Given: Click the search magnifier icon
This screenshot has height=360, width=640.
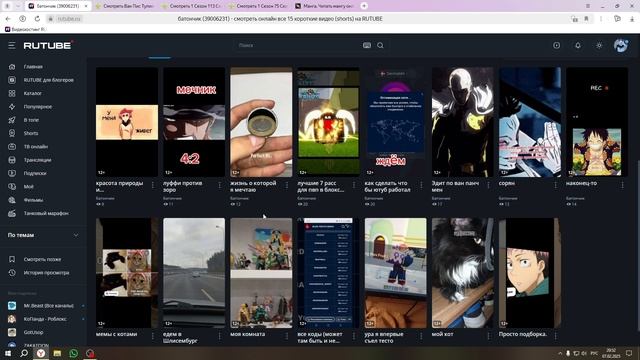Looking at the screenshot, I should point(380,45).
